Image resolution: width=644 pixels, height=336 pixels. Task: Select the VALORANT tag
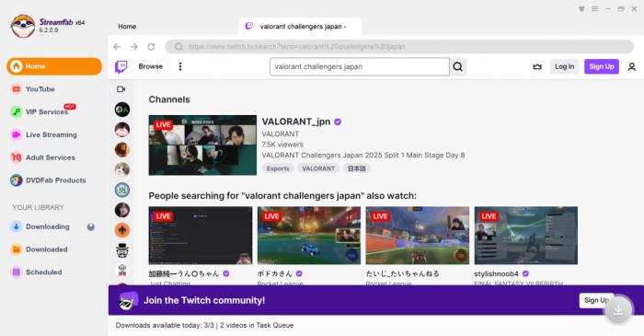[318, 168]
